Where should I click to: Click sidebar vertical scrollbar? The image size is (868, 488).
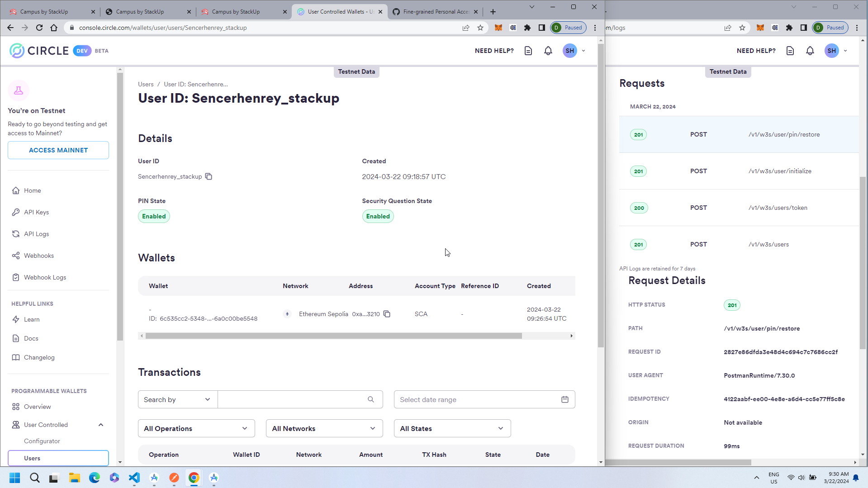(x=120, y=206)
